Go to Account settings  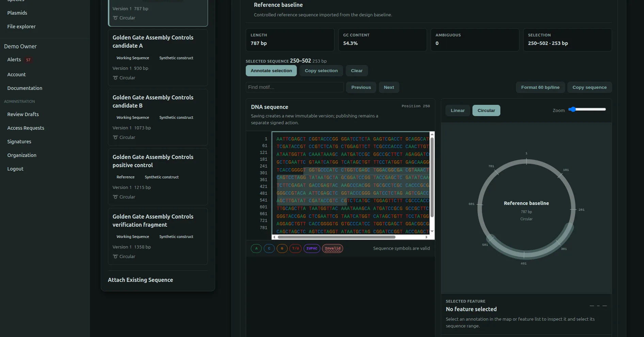(x=16, y=75)
